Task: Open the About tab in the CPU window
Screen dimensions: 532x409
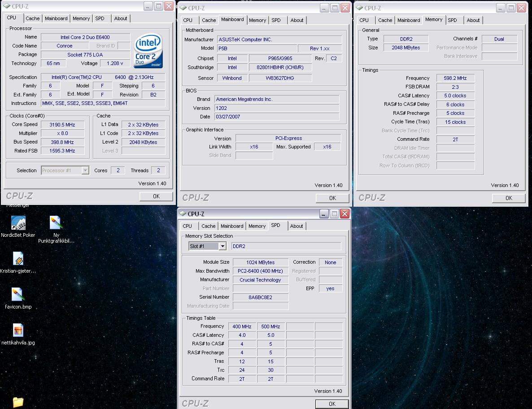Action: click(x=121, y=18)
